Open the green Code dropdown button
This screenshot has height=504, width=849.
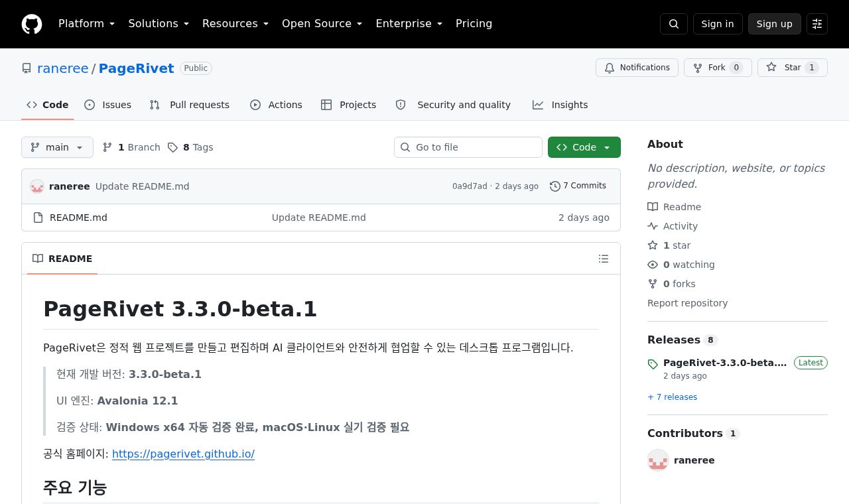coord(584,147)
